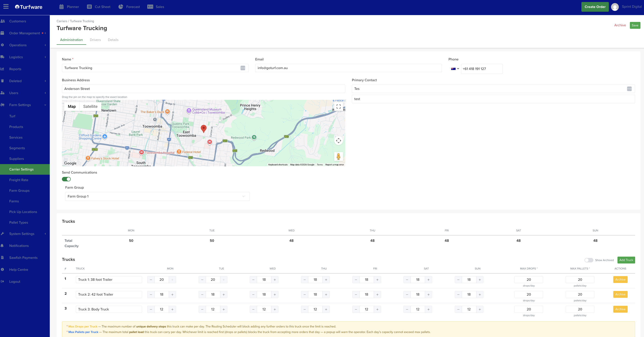The image size is (644, 337).
Task: Expand Order Management in sidebar
Action: pyautogui.click(x=25, y=33)
